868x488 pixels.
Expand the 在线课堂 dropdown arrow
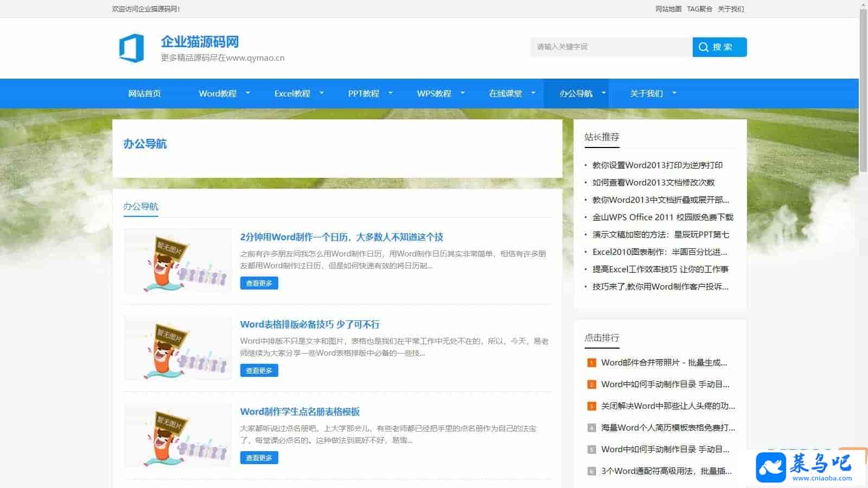(533, 93)
